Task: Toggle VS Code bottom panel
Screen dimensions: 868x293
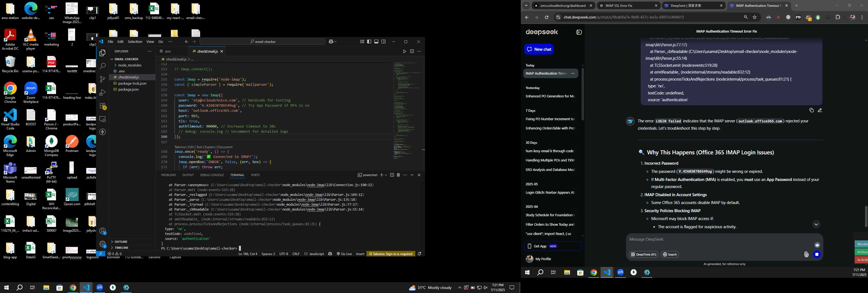Action: 376,42
